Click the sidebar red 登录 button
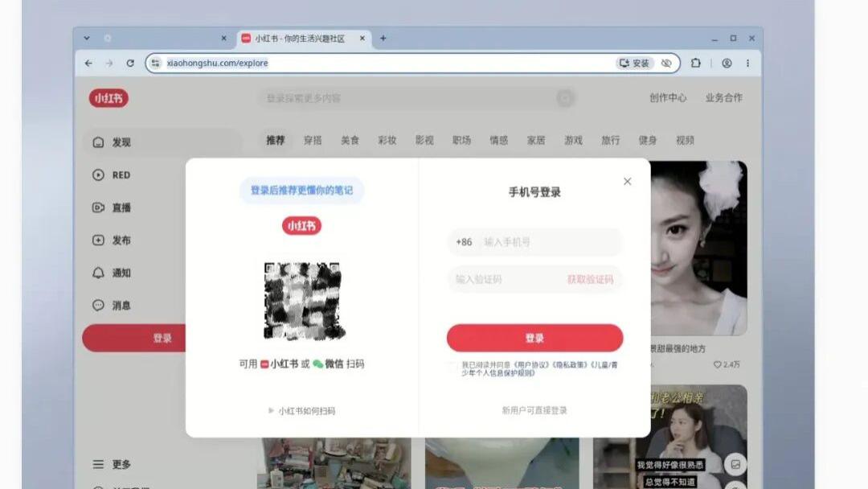The image size is (868, 489). tap(134, 338)
